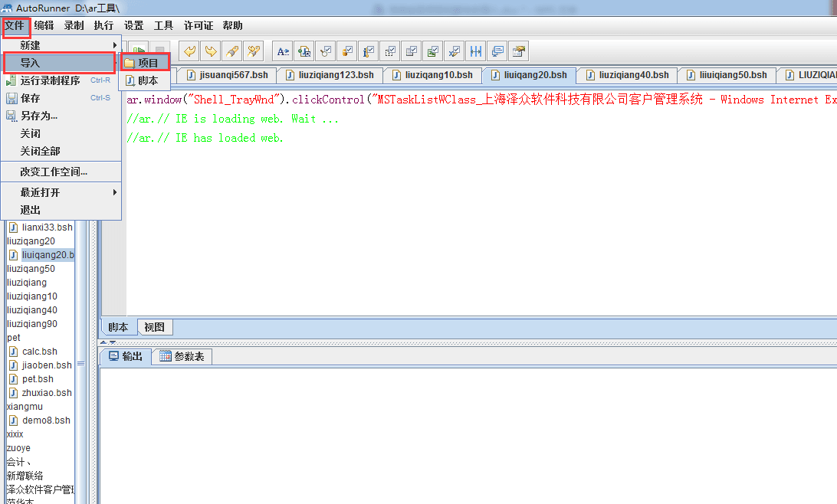Click the yellow forward arrow toolbar icon
The width and height of the screenshot is (837, 504).
point(211,51)
